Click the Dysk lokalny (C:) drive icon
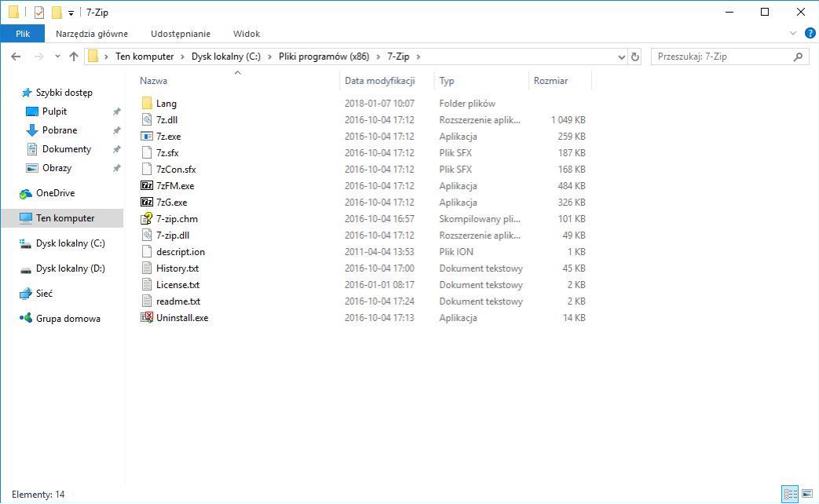Viewport: 819px width, 504px height. [x=26, y=243]
